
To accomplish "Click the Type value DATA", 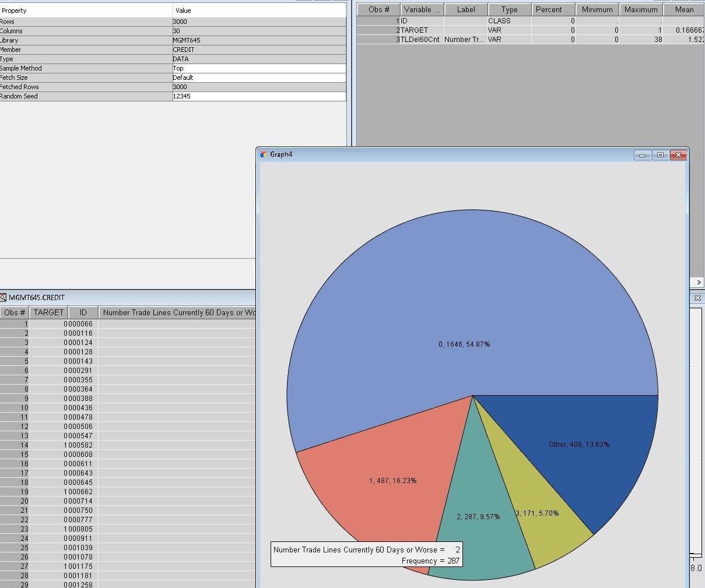I will pyautogui.click(x=259, y=59).
